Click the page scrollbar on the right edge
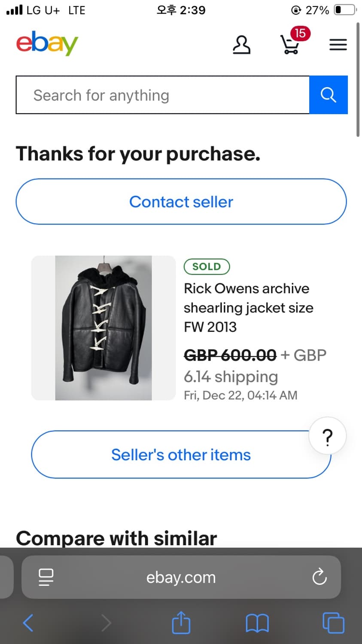 point(358,80)
